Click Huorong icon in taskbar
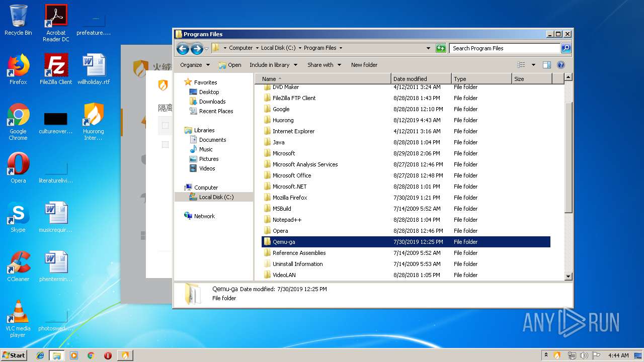This screenshot has height=362, width=644. [125, 355]
